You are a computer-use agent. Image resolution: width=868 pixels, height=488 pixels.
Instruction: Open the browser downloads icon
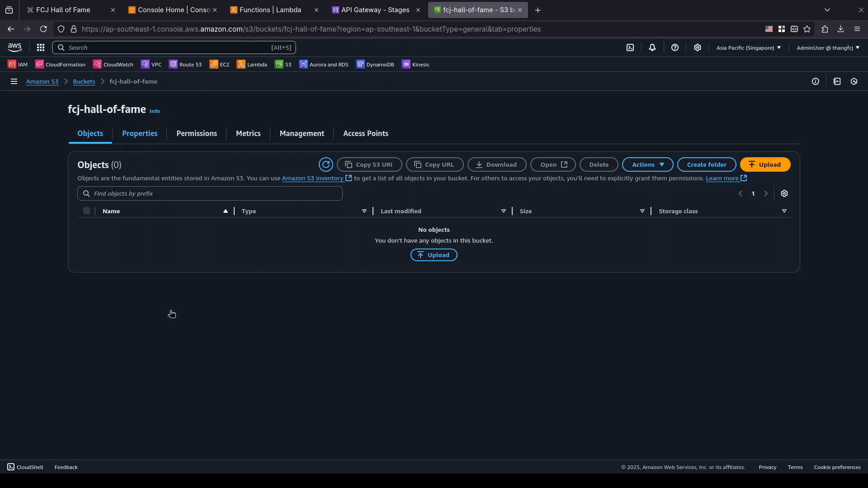(840, 29)
